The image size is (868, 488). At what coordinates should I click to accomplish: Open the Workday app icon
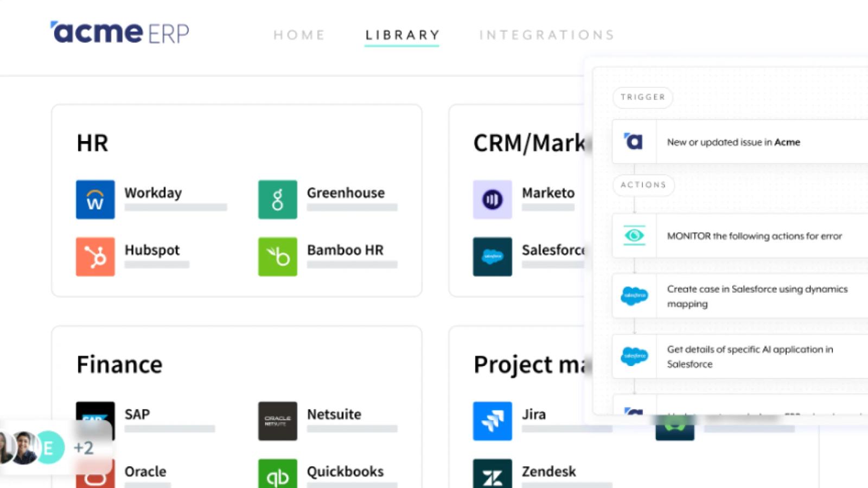[95, 200]
